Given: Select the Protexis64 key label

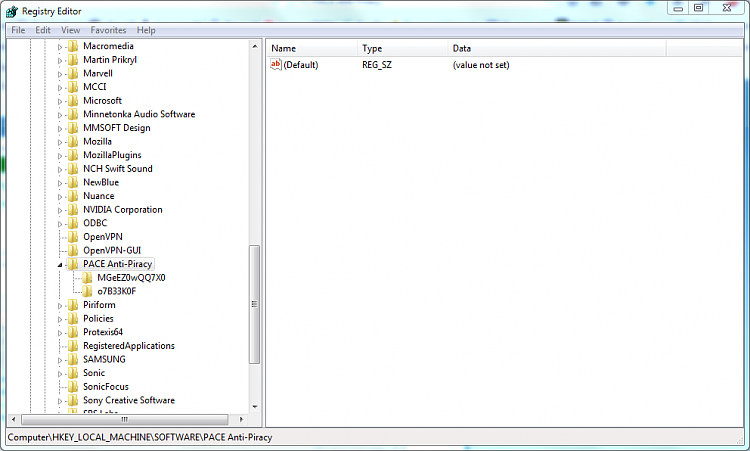Looking at the screenshot, I should (103, 332).
